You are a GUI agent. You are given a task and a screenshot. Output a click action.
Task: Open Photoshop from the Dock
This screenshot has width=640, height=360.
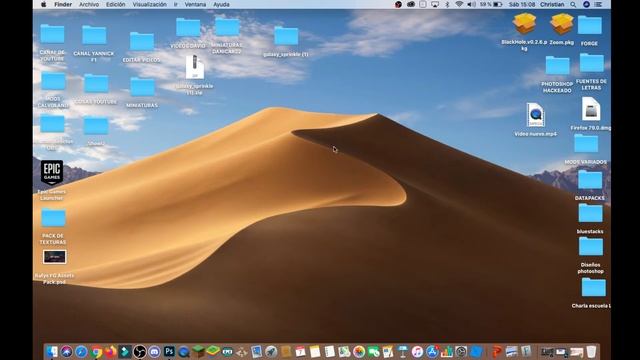169,351
